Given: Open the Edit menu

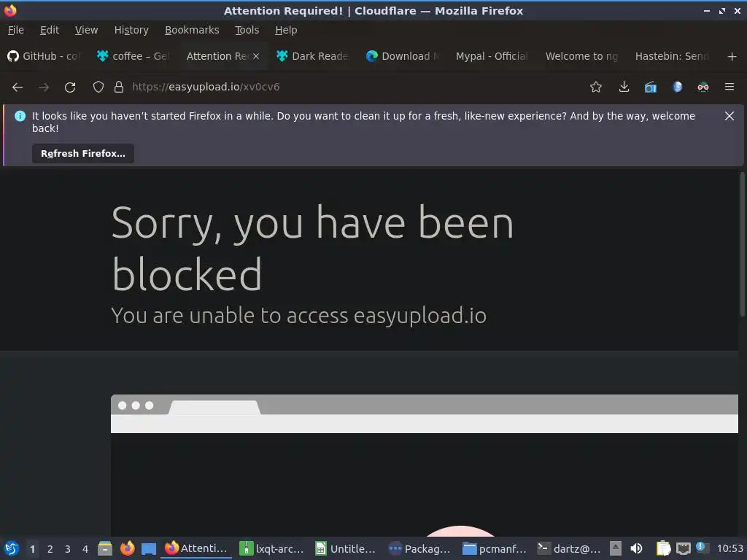Looking at the screenshot, I should [x=50, y=30].
